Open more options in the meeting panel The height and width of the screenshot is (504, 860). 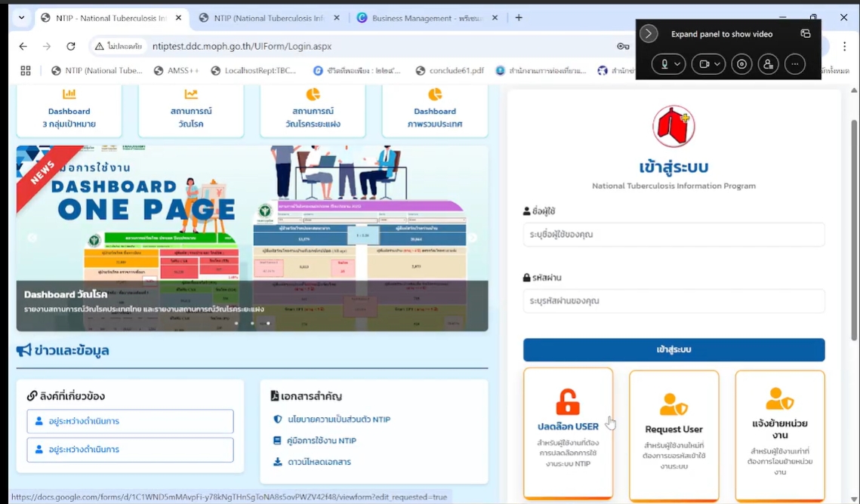coord(794,65)
